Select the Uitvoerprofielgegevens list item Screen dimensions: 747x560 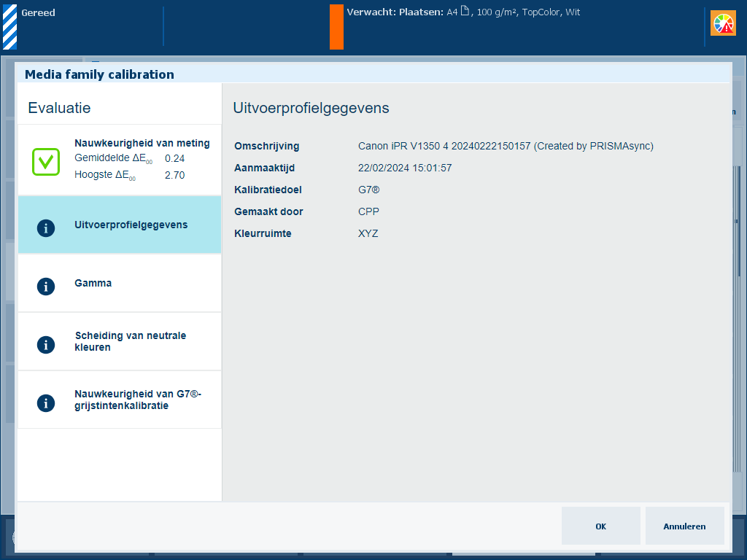[120, 225]
